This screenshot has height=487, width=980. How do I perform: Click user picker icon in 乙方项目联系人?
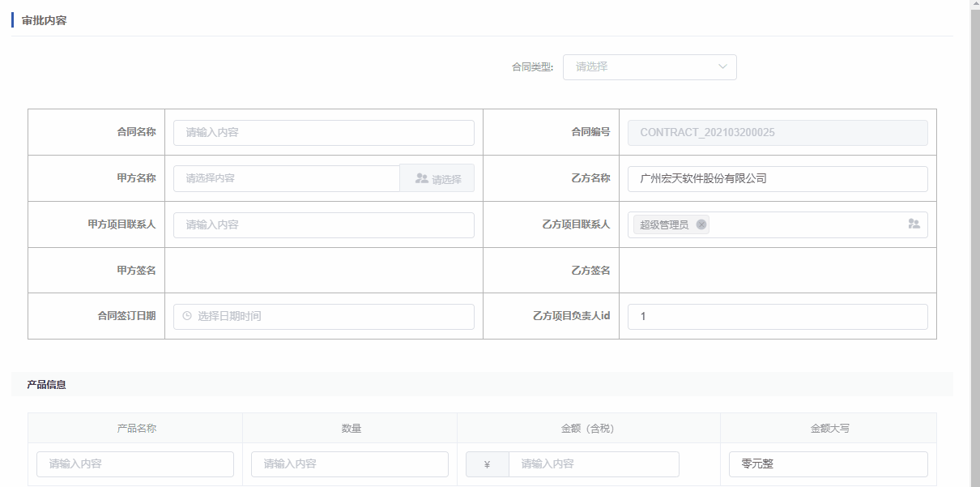coord(914,224)
